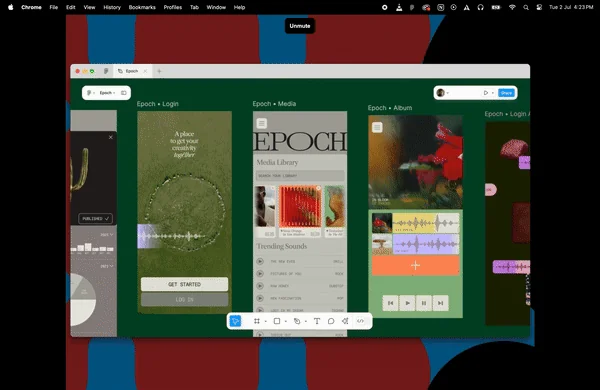
Task: Click the PUBLISHED checkmark button
Action: tap(95, 219)
